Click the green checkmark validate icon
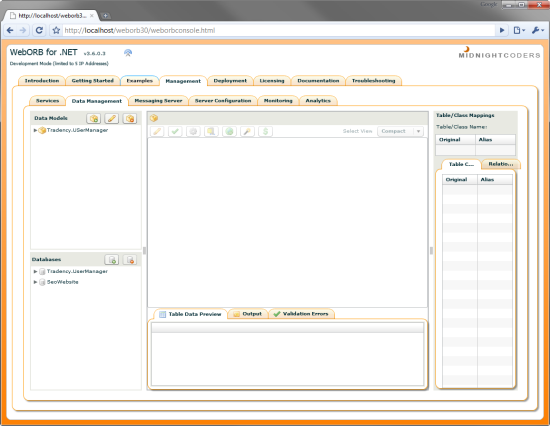Screen dimensions: 550x426 click(175, 131)
